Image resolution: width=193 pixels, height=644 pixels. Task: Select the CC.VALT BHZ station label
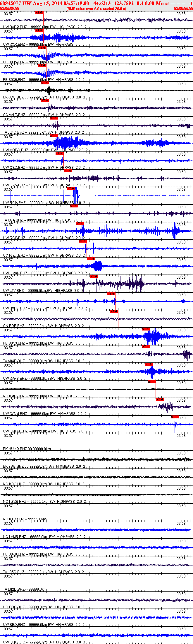point(44,115)
